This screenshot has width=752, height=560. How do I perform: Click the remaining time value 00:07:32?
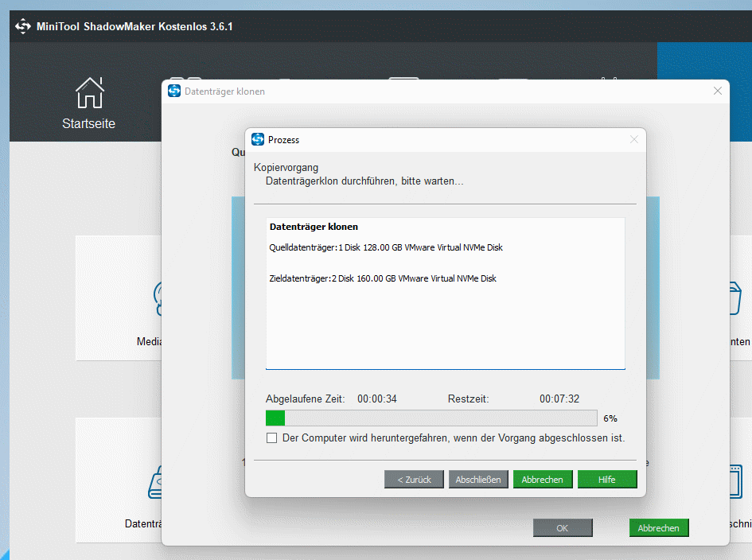[x=559, y=399]
